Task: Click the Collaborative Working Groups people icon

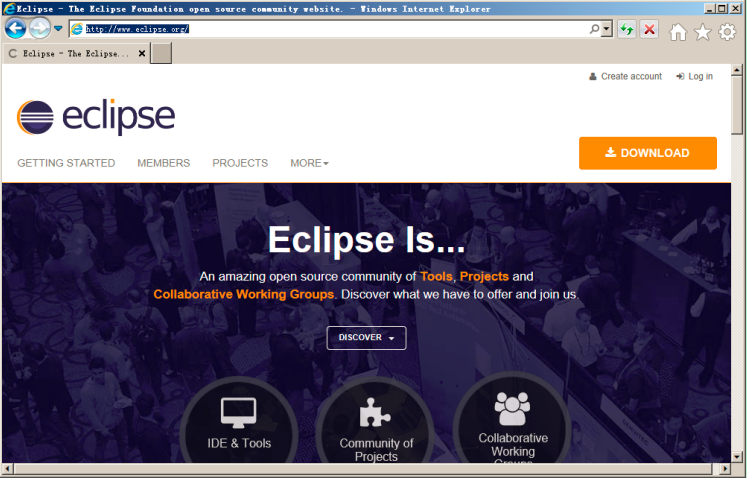Action: [x=512, y=408]
